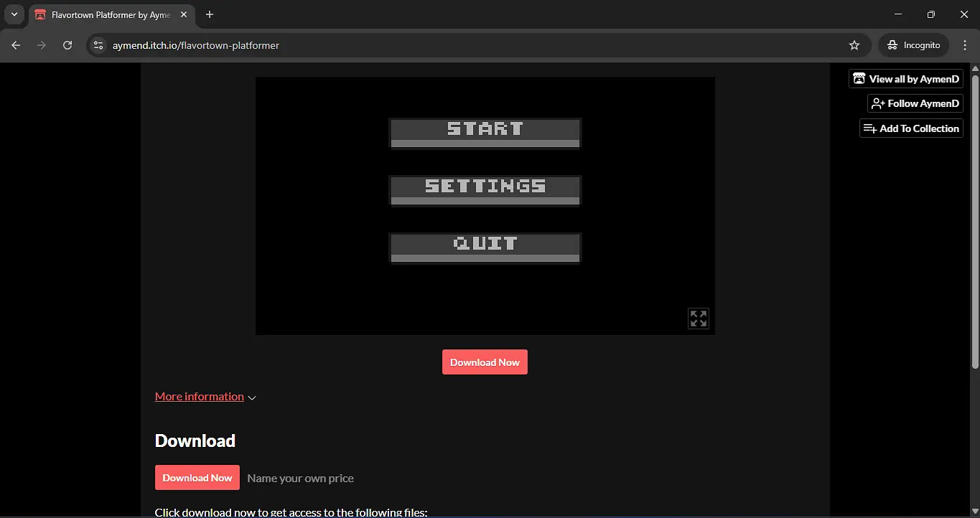This screenshot has height=518, width=980.
Task: Follow AymenD using the follow button
Action: (915, 103)
